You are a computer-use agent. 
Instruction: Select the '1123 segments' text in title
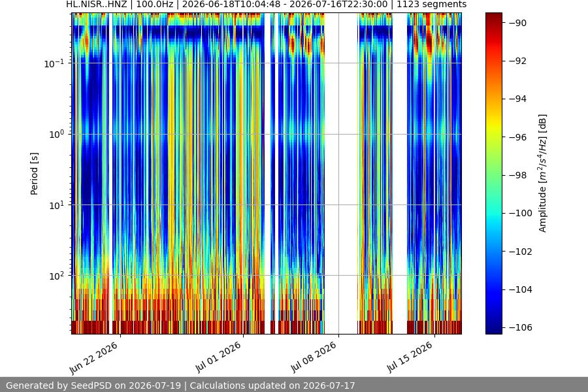[432, 5]
